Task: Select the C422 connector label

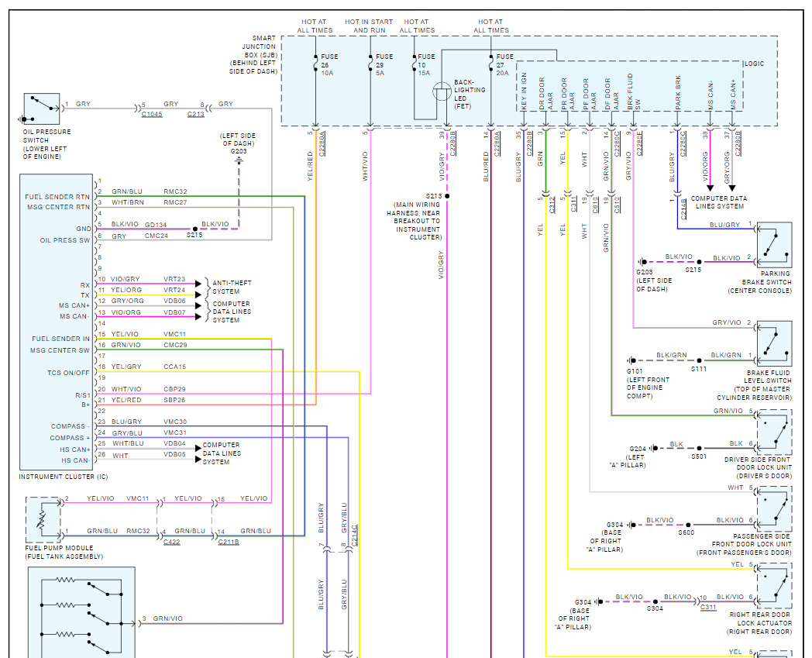Action: click(x=173, y=542)
